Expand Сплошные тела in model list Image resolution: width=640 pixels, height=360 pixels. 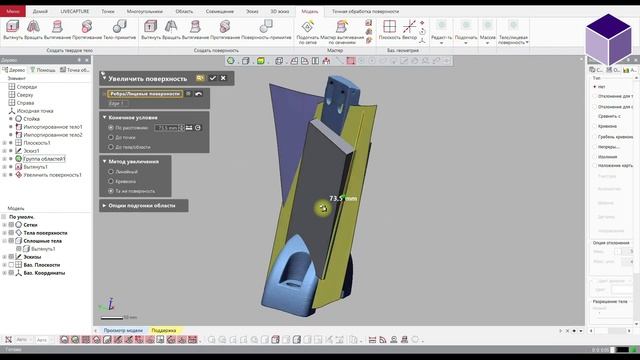[4, 241]
